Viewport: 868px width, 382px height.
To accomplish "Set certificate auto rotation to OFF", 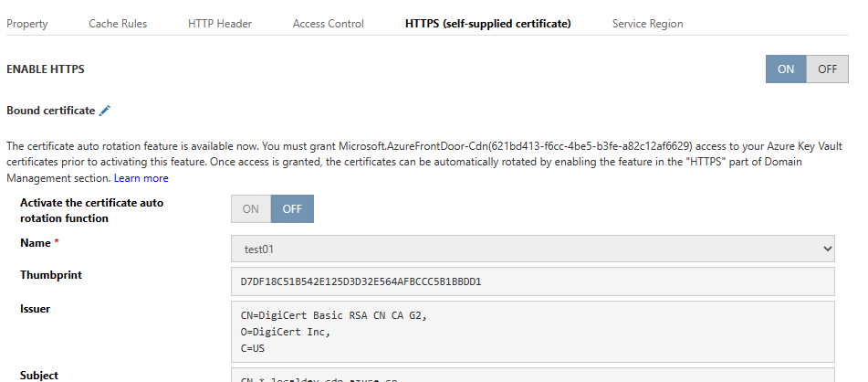I will click(x=292, y=209).
